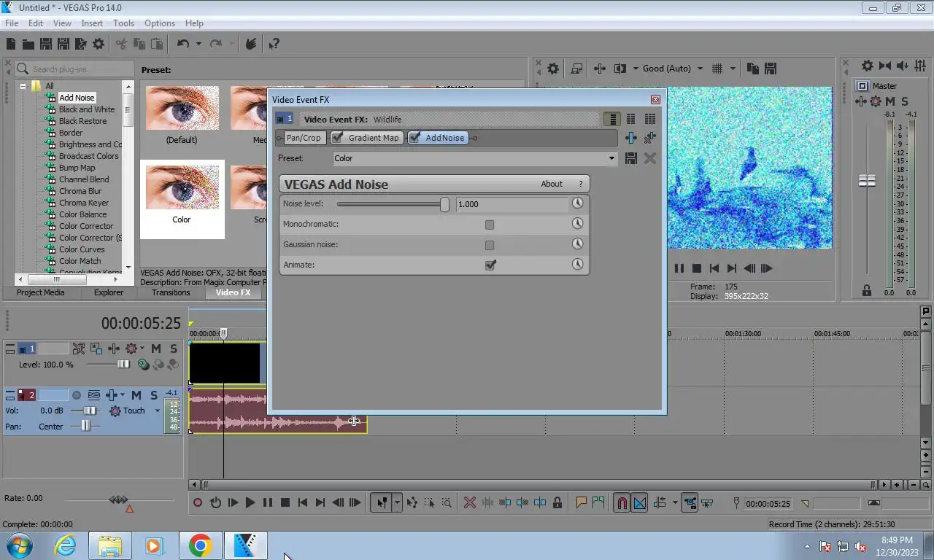The width and height of the screenshot is (934, 560).
Task: Click Split Screen View icon in preview
Action: (620, 69)
